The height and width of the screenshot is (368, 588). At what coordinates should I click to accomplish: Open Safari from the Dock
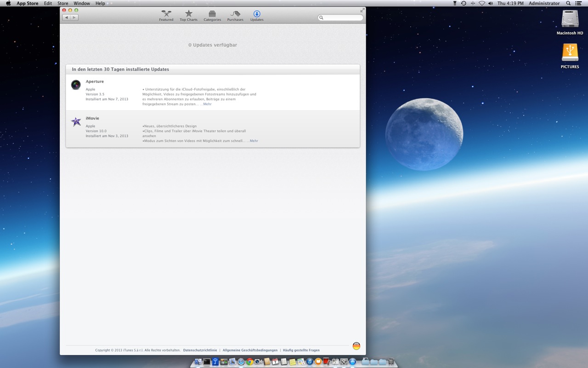point(241,362)
